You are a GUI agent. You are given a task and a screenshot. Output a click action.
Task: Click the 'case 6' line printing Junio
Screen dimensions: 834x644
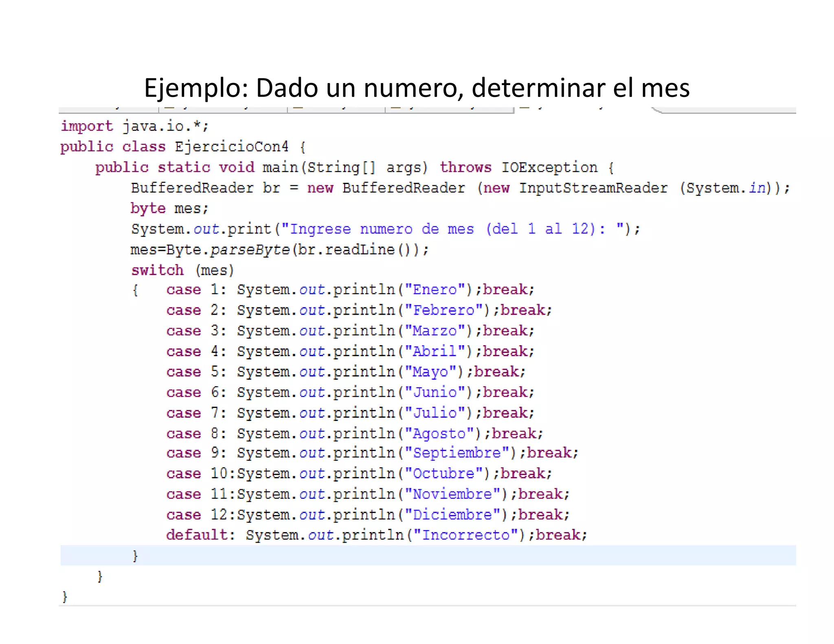pos(350,392)
